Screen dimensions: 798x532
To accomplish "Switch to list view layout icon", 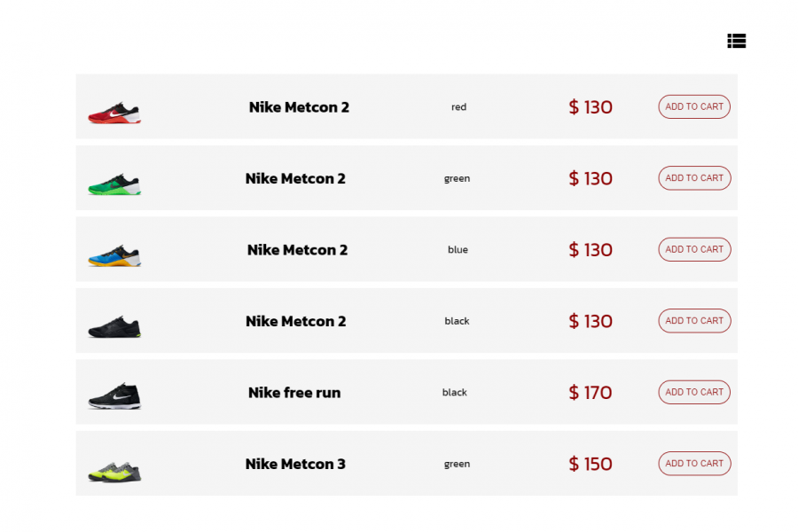I will pos(736,41).
